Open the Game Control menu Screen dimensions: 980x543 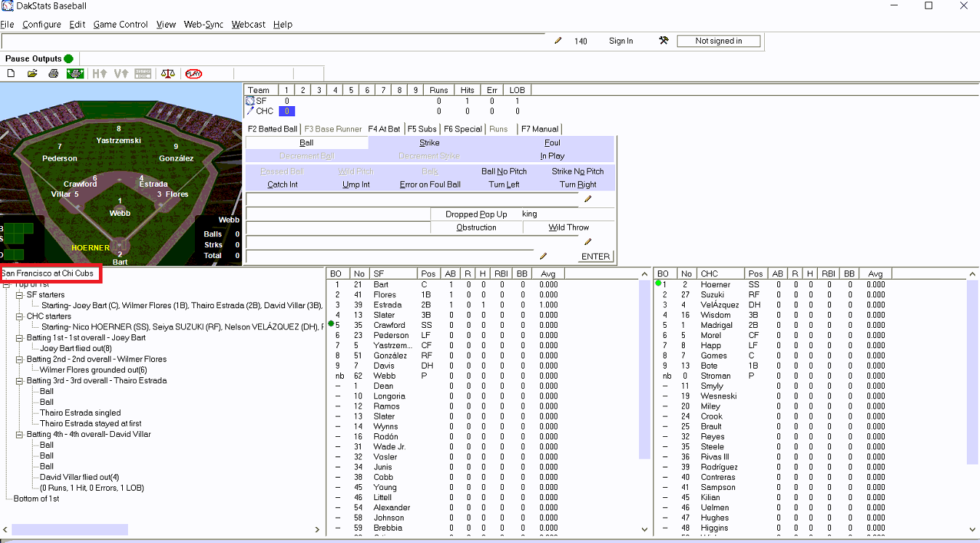(120, 24)
